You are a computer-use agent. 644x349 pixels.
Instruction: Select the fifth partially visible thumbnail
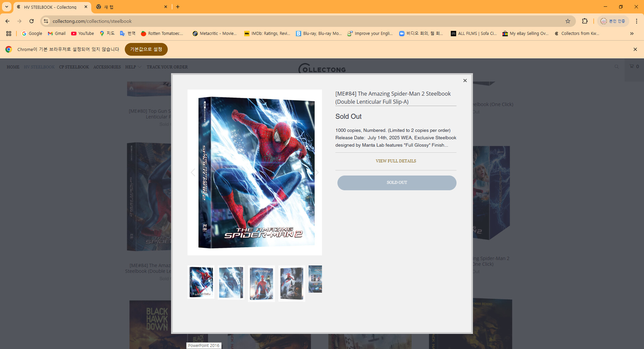coord(315,279)
